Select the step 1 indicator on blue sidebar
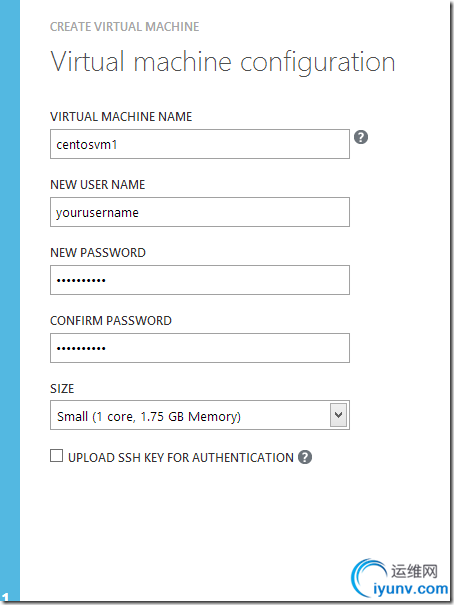Screen dimensions: 454x605 (5, 598)
